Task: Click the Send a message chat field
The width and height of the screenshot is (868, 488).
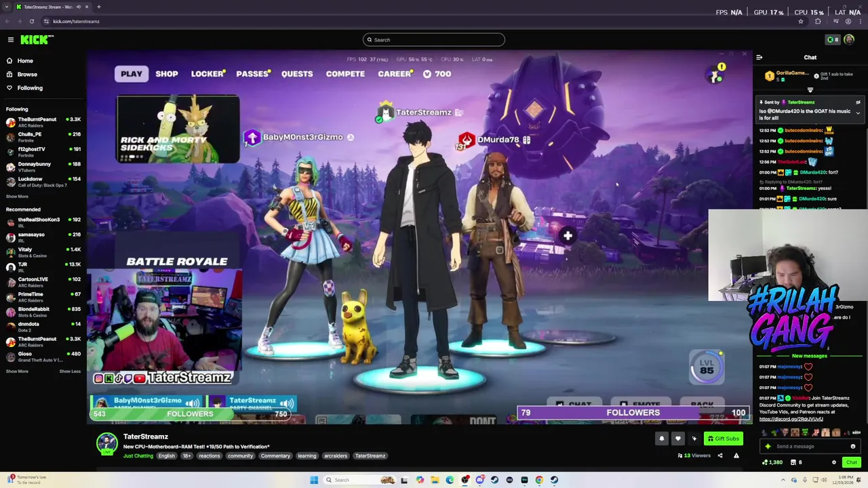Action: pos(811,447)
